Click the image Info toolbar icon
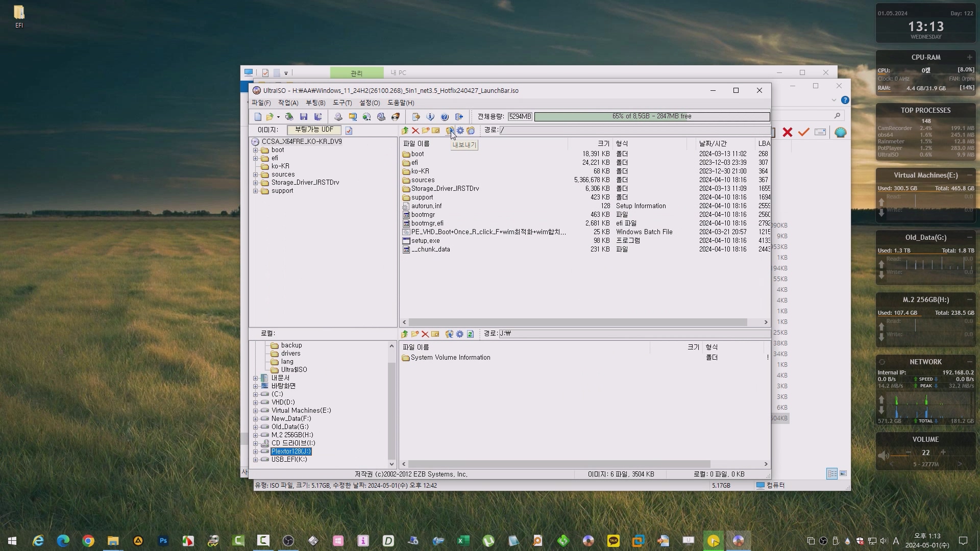Viewport: 980px width, 551px height. (x=430, y=117)
